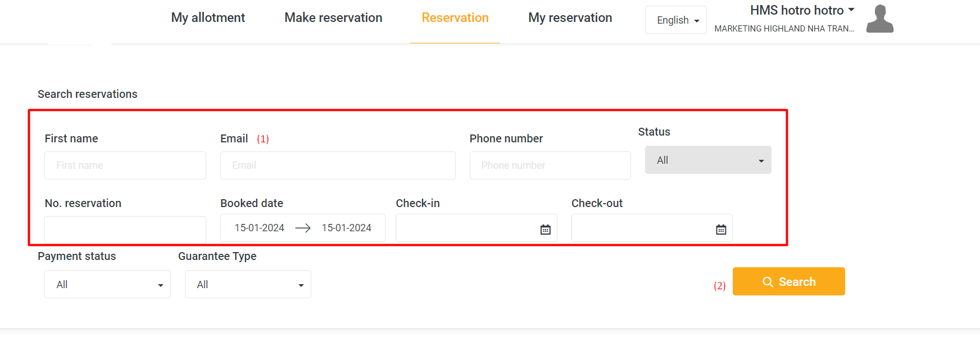980x359 pixels.
Task: Open the My reservation tab
Action: pos(570,18)
